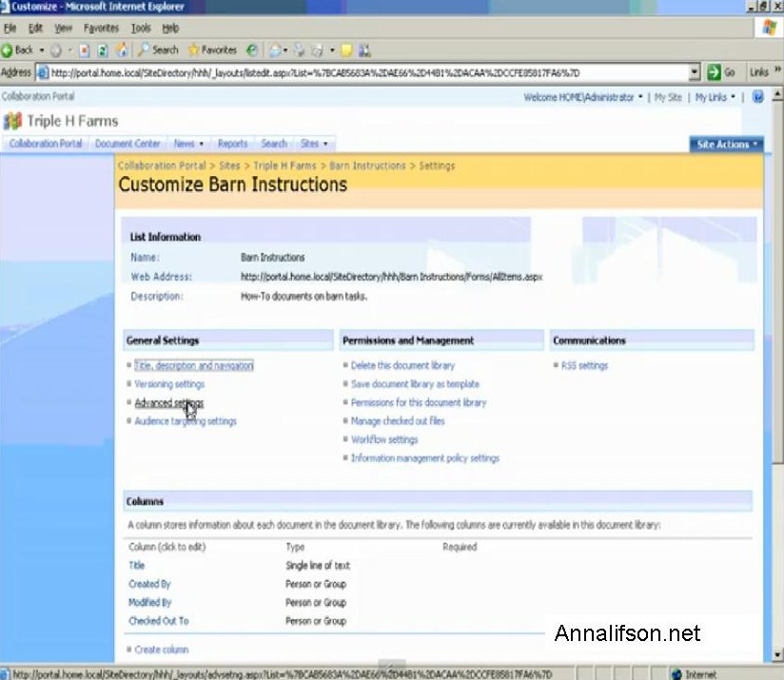Open the Forward button history dropdown arrow
This screenshot has height=680, width=784.
coord(70,50)
